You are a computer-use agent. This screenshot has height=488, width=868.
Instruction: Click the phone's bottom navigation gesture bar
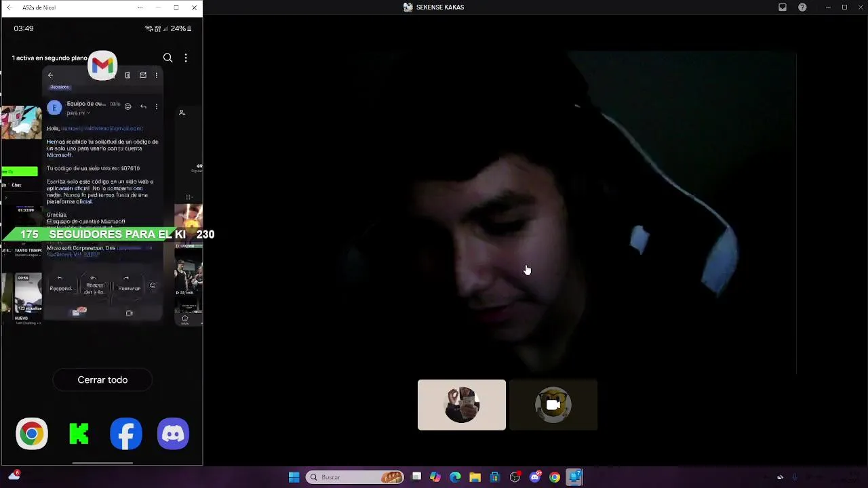coord(102,463)
